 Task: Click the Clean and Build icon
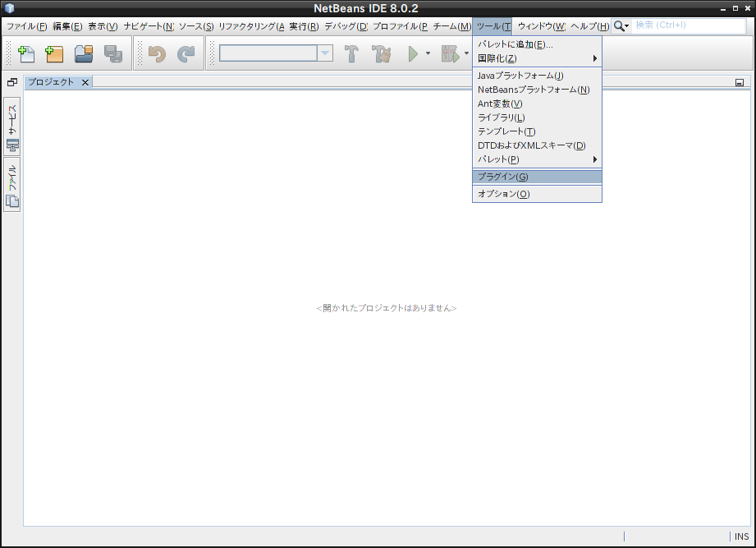(381, 53)
